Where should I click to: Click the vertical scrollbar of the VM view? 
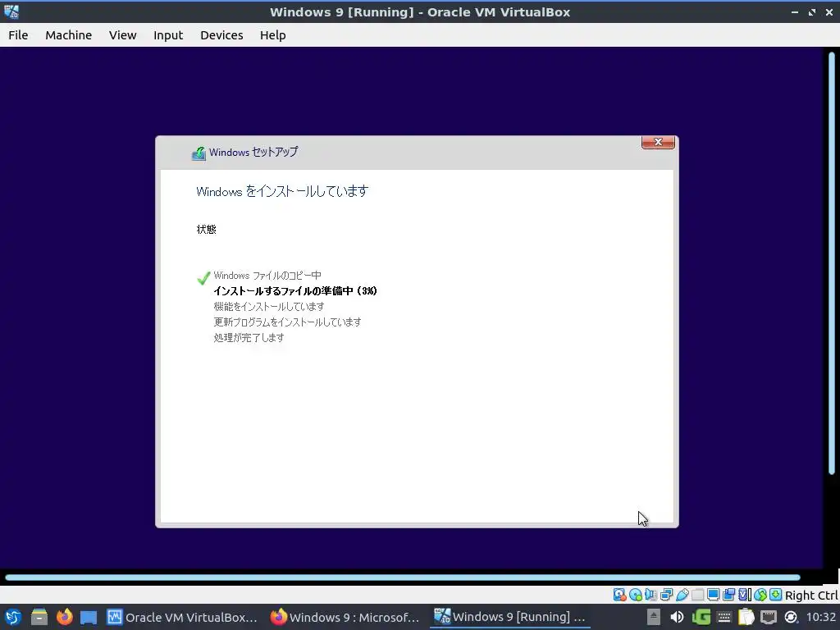coord(832,263)
